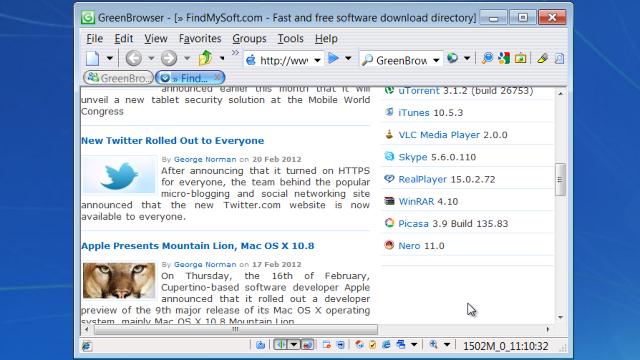The image size is (640, 360).
Task: Click the VLC cone icon
Action: coord(389,134)
